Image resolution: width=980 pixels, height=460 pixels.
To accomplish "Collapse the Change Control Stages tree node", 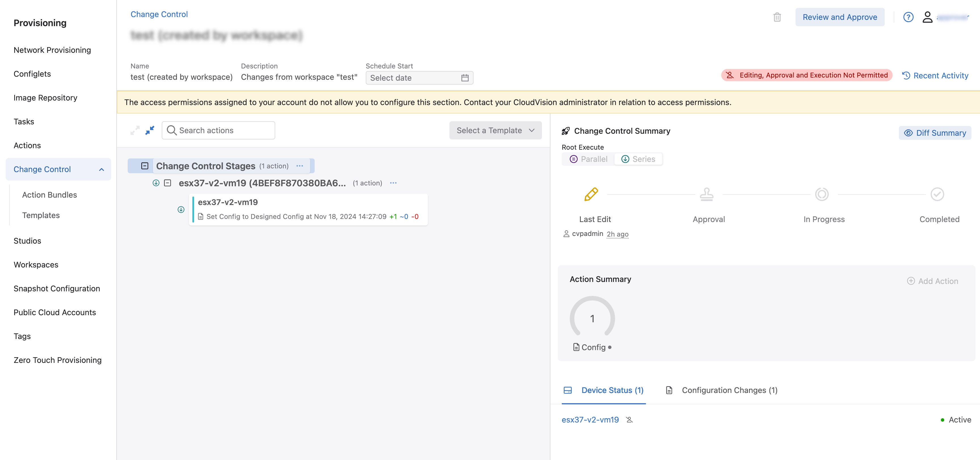I will coord(145,166).
